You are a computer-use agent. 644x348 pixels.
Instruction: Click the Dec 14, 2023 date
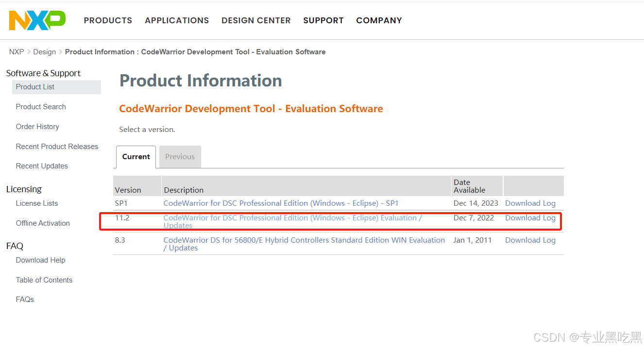[x=476, y=203]
